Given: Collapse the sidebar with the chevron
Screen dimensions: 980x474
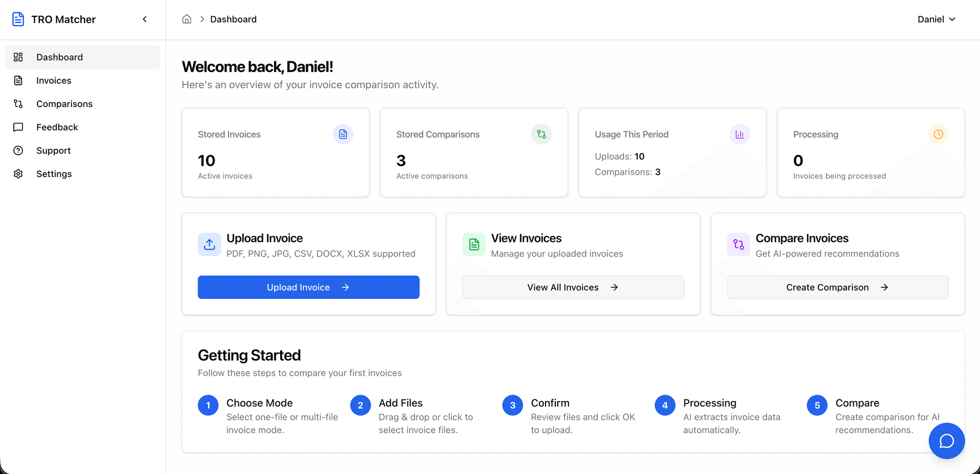Looking at the screenshot, I should 144,19.
